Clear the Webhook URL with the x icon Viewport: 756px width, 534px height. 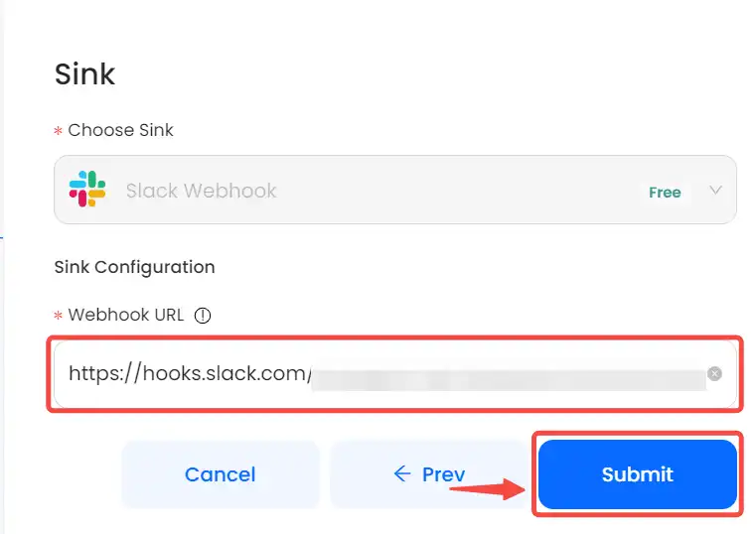tap(714, 373)
